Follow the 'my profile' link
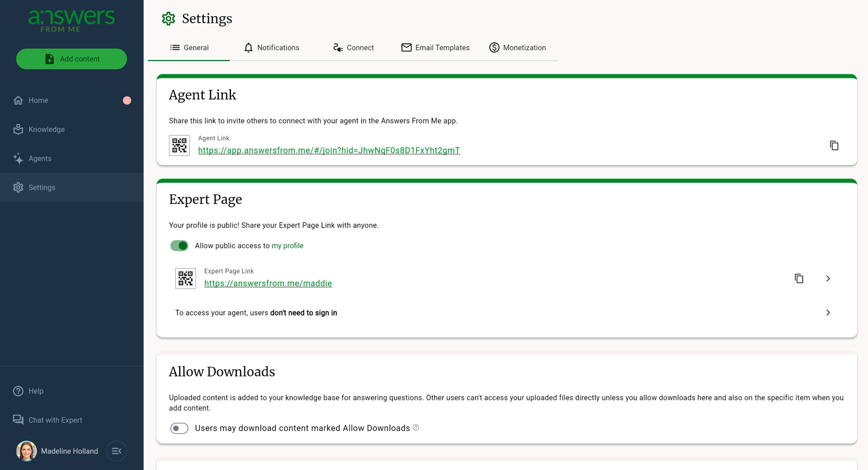The height and width of the screenshot is (470, 868). click(287, 246)
